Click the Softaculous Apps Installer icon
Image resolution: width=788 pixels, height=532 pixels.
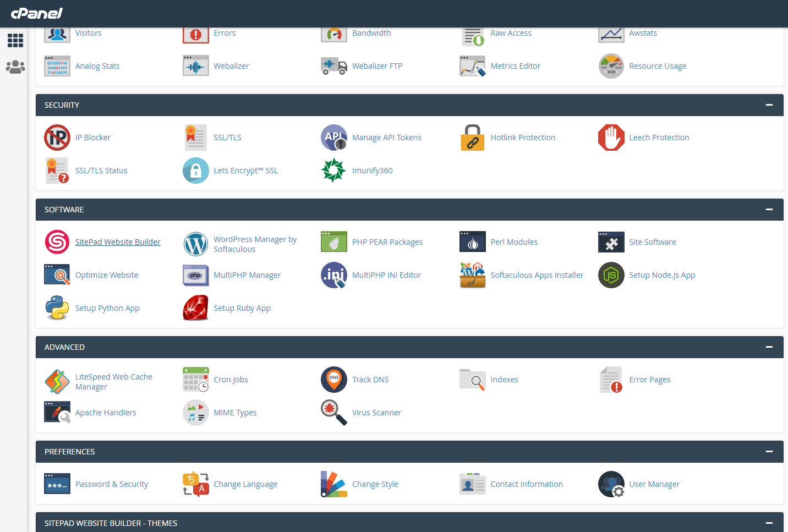(x=473, y=275)
